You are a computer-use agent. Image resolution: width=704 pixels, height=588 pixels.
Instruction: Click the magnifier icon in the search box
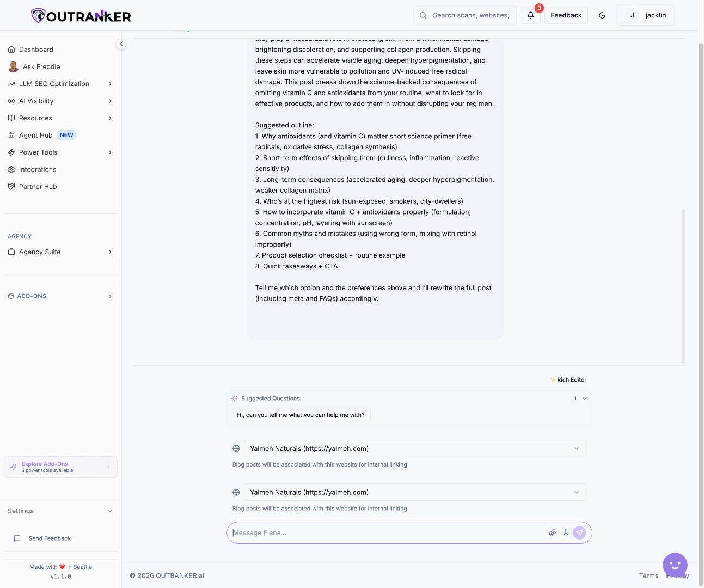(423, 15)
